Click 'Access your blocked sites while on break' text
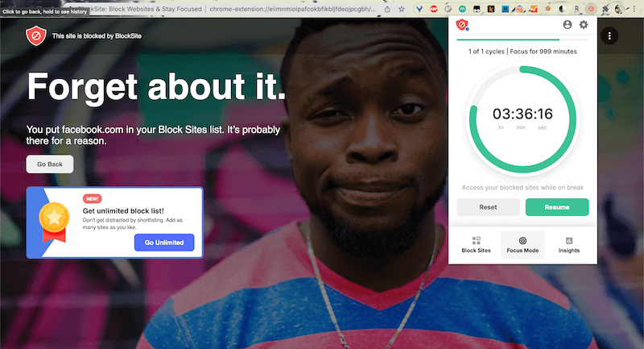The height and width of the screenshot is (349, 644). pos(522,188)
